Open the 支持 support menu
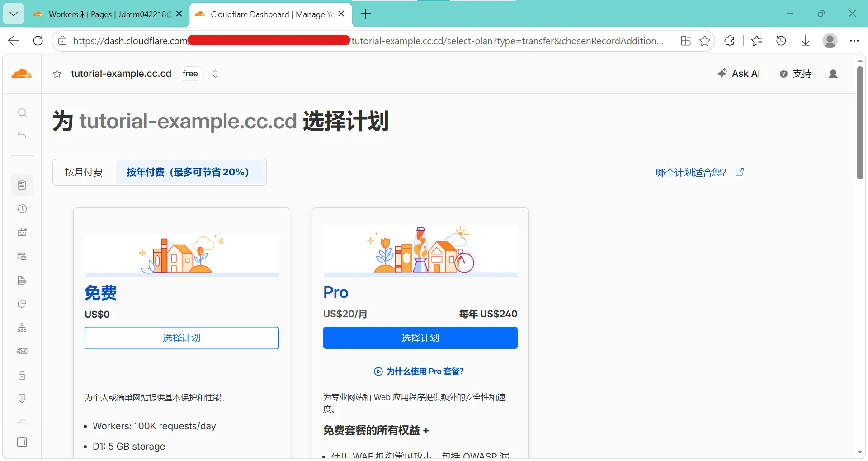Screen dimensions: 868x461 tap(796, 74)
